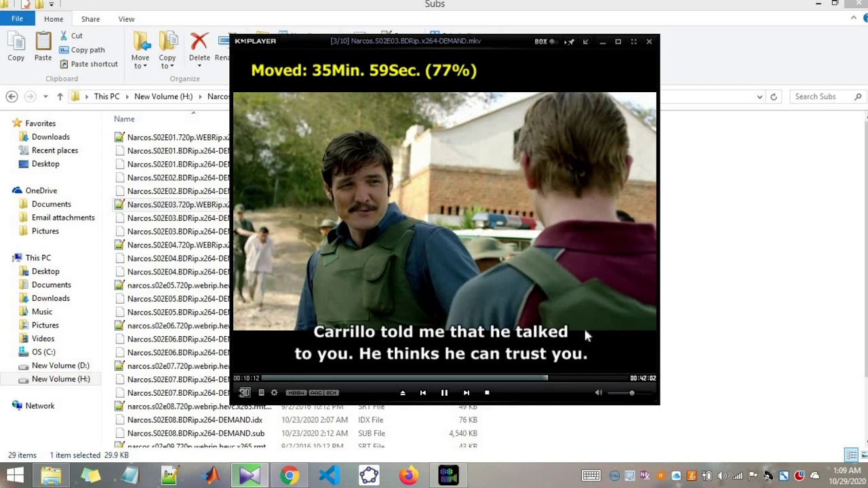Image resolution: width=868 pixels, height=488 pixels.
Task: Click the KMPlayer logo menu
Action: click(255, 41)
